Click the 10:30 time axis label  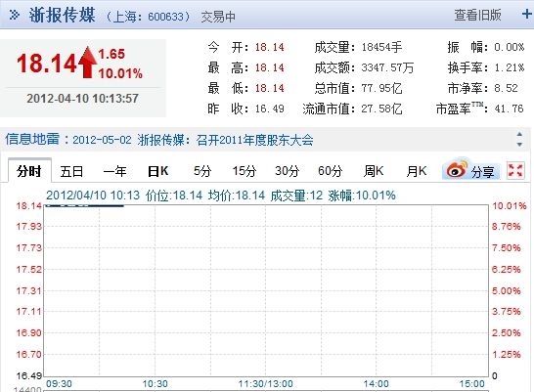pos(155,384)
